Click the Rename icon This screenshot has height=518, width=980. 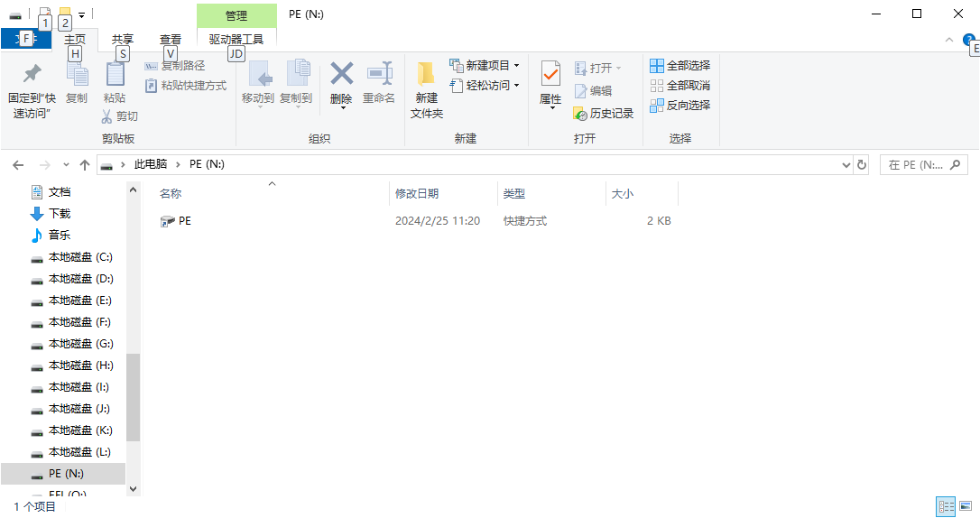click(x=379, y=74)
